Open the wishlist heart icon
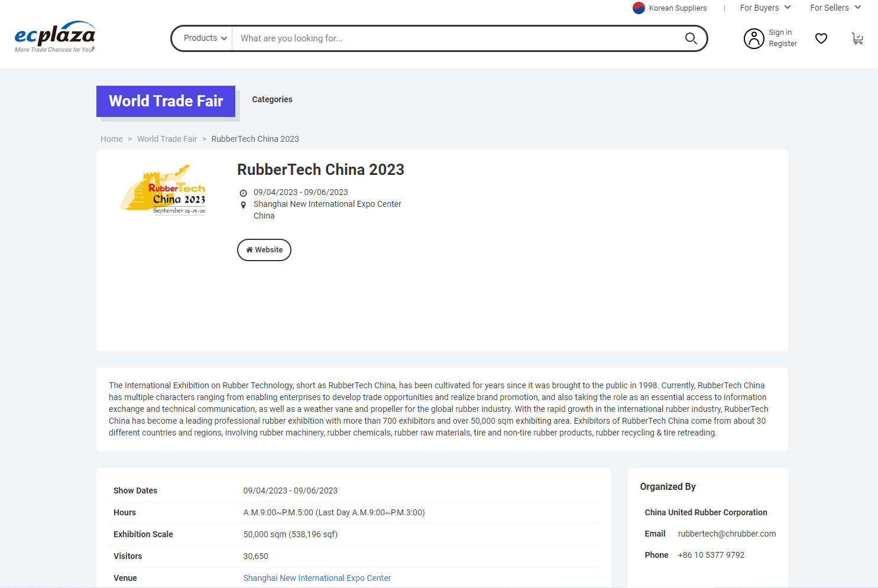This screenshot has width=878, height=588. 821,38
